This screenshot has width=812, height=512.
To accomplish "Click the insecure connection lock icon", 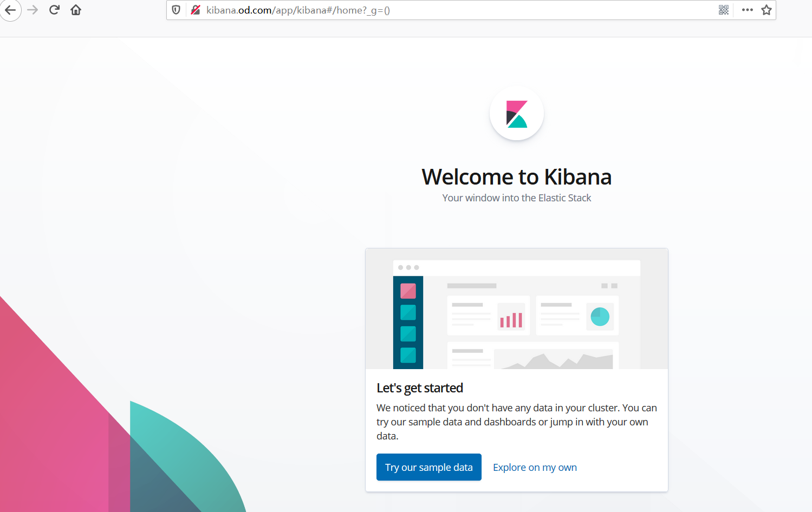I will coord(196,10).
